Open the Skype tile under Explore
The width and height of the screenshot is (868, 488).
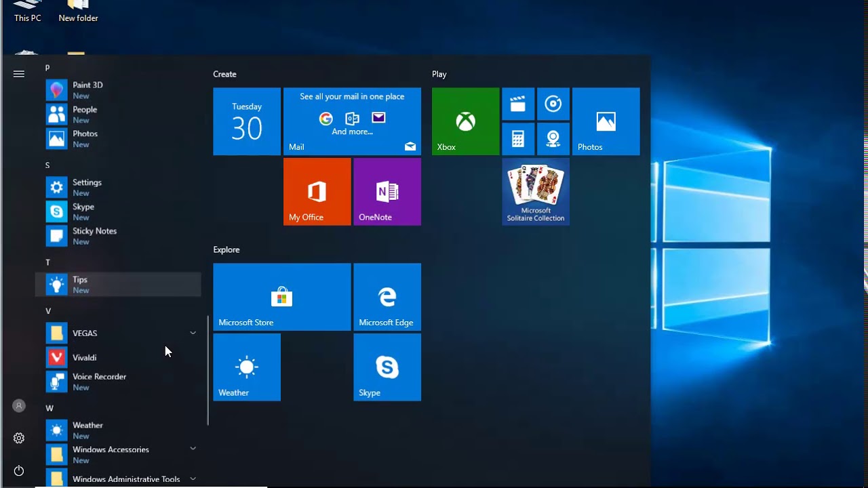[x=387, y=367]
